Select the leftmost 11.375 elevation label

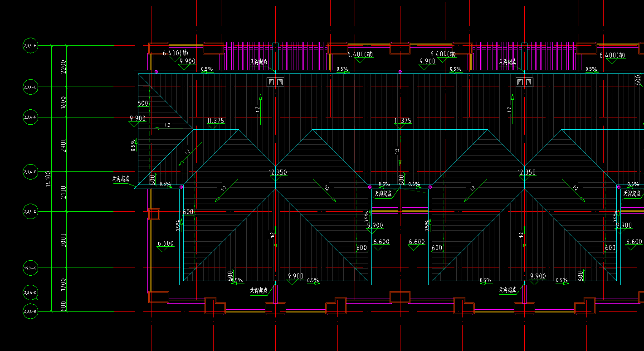pos(215,121)
